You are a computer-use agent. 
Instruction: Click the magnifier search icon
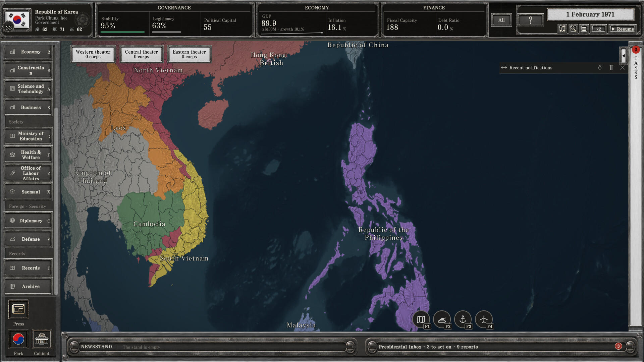[x=573, y=29]
